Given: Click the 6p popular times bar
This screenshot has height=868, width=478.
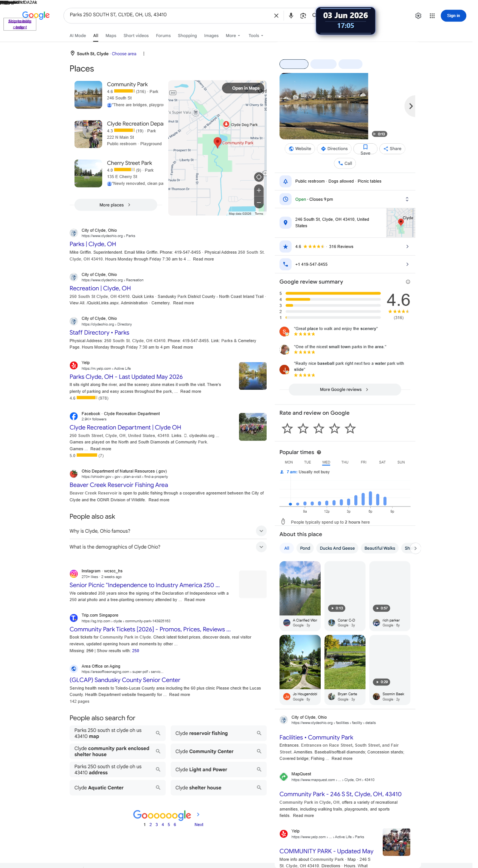Looking at the screenshot, I should click(370, 498).
